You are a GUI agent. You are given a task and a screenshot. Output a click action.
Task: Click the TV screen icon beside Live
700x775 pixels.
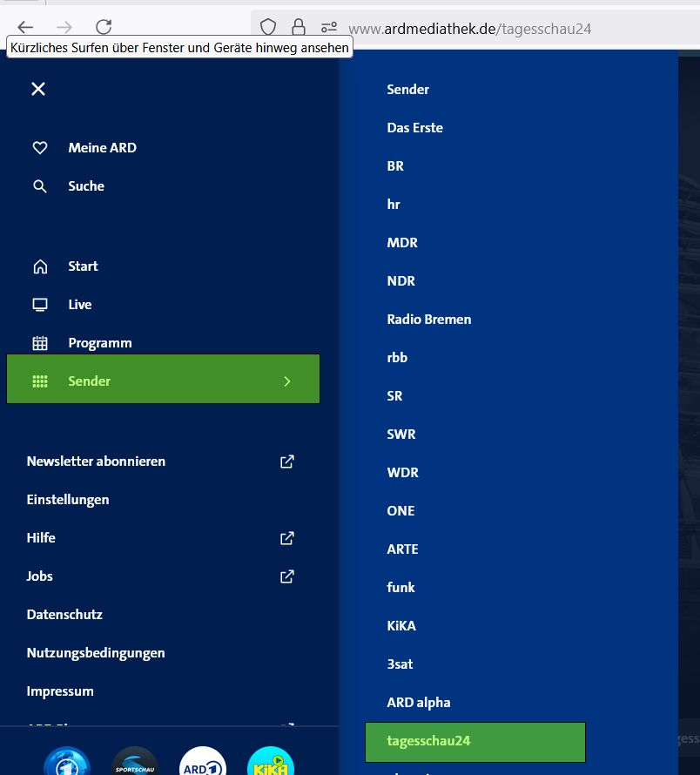tap(40, 305)
